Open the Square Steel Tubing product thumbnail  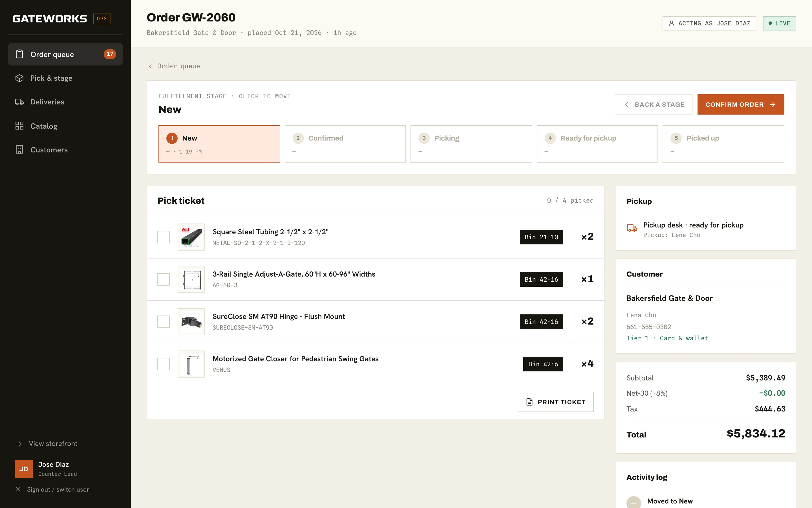tap(191, 237)
